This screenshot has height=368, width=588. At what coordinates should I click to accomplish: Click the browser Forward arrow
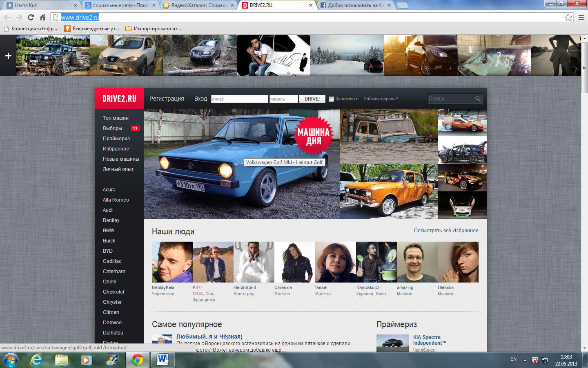click(x=19, y=17)
